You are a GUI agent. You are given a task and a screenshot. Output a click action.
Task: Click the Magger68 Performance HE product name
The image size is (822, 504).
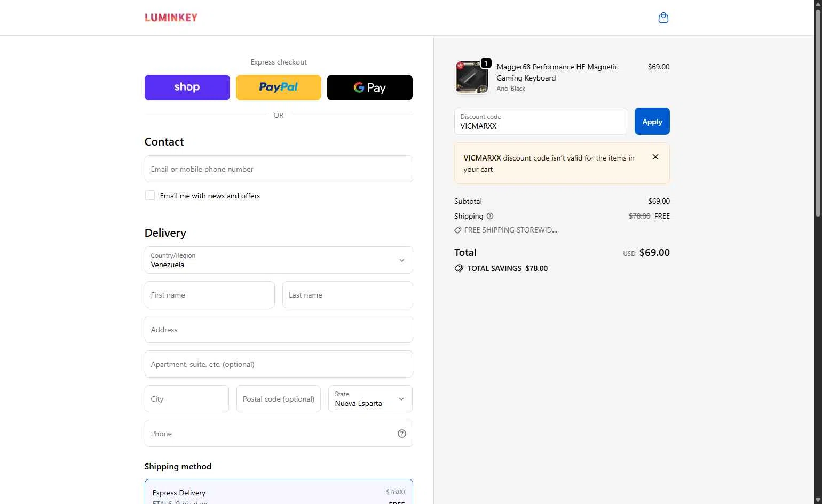(557, 72)
